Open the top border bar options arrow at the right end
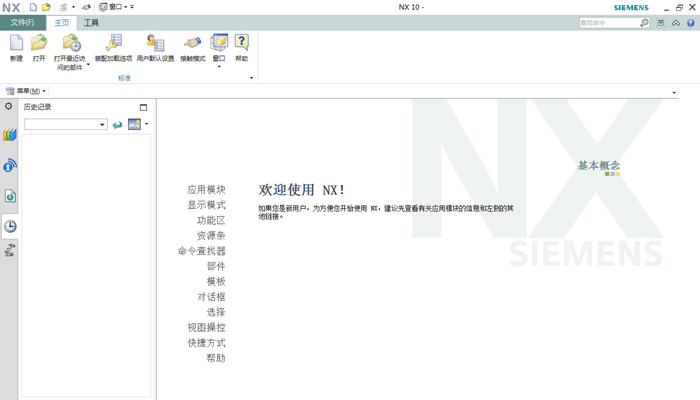The width and height of the screenshot is (700, 400). (x=674, y=92)
